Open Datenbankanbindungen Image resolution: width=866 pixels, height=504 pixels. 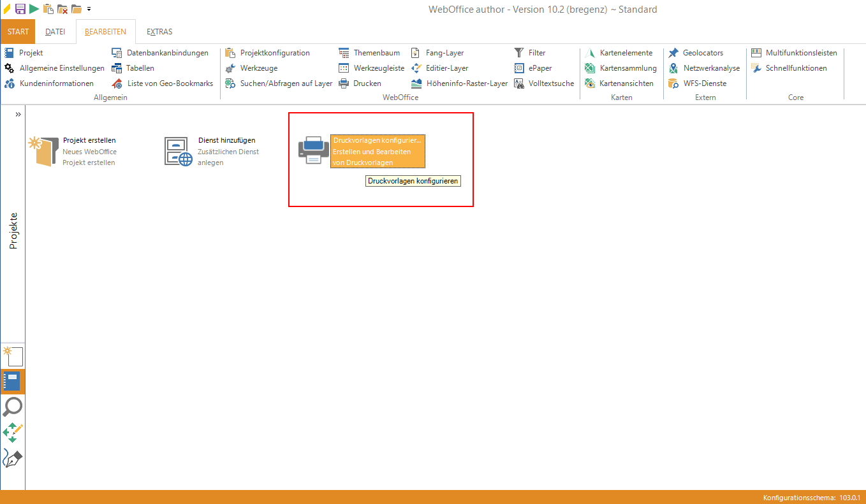[x=160, y=53]
